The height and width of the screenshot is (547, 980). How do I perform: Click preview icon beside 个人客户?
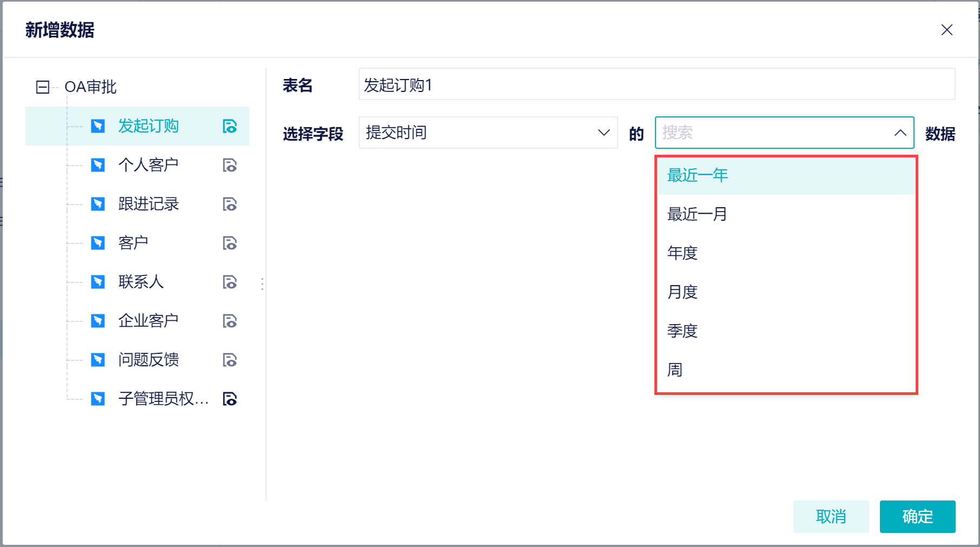230,165
